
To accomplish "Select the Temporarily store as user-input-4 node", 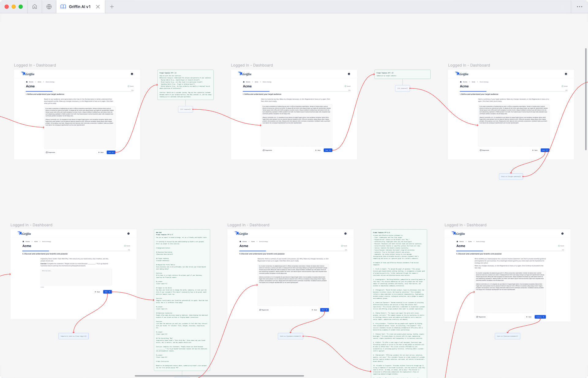I will pos(73,336).
